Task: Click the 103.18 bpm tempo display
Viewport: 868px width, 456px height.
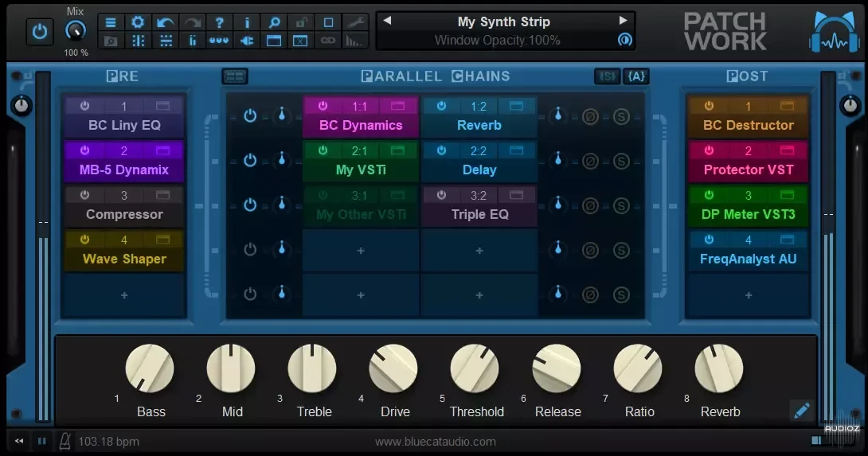Action: coord(108,442)
